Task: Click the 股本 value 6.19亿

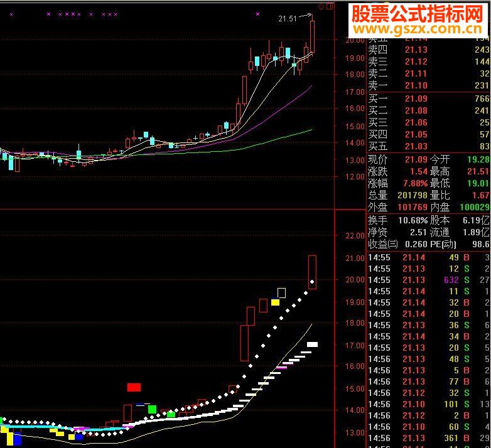Action: click(x=476, y=221)
